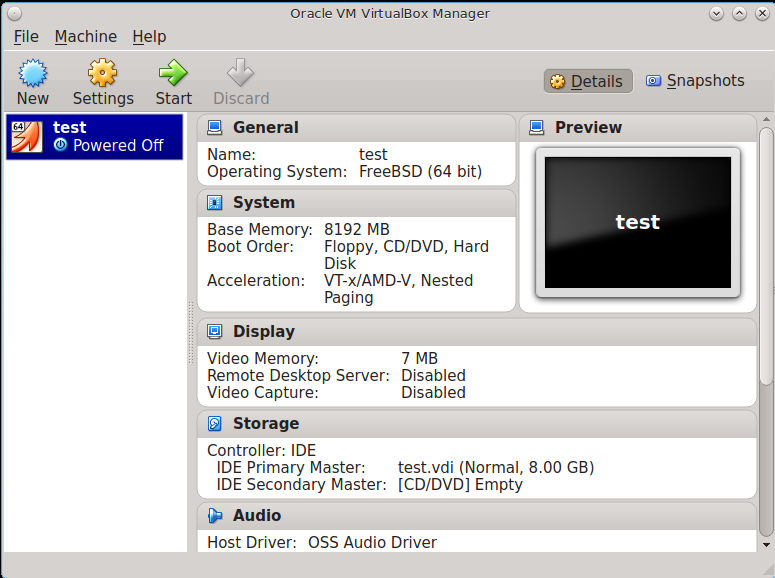Open the Help menu
Screen dimensions: 775x578
point(149,37)
